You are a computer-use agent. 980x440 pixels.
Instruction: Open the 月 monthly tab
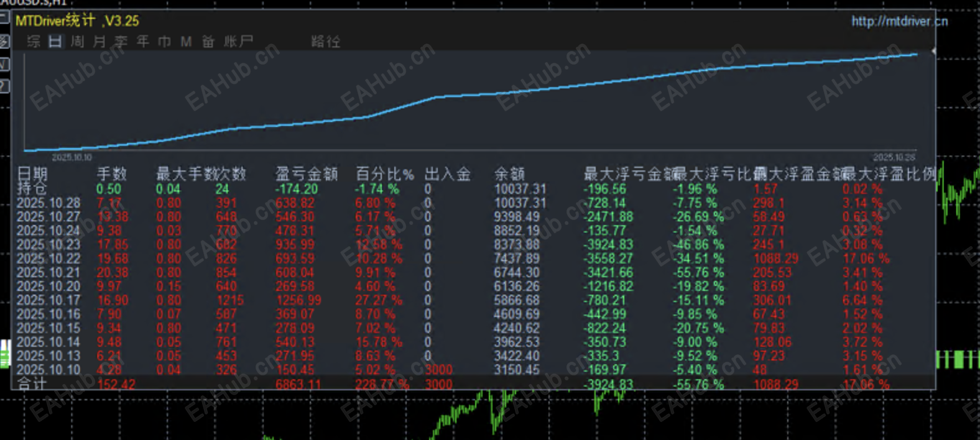99,42
